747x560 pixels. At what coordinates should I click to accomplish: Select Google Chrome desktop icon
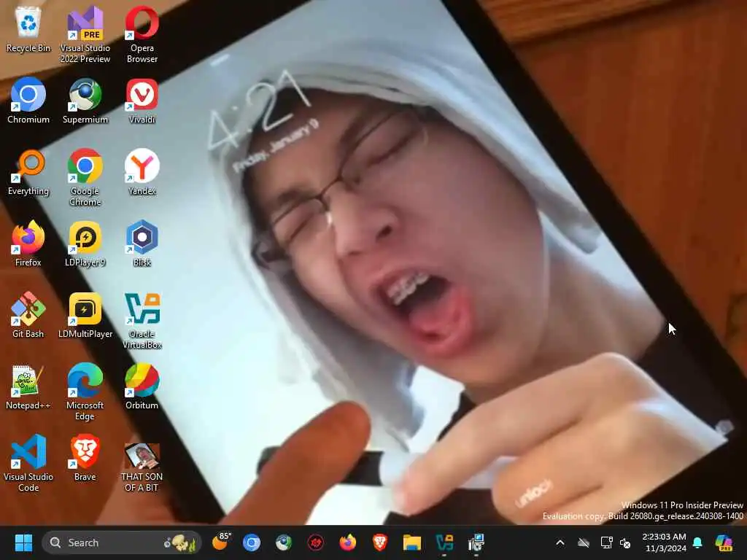[x=85, y=177]
